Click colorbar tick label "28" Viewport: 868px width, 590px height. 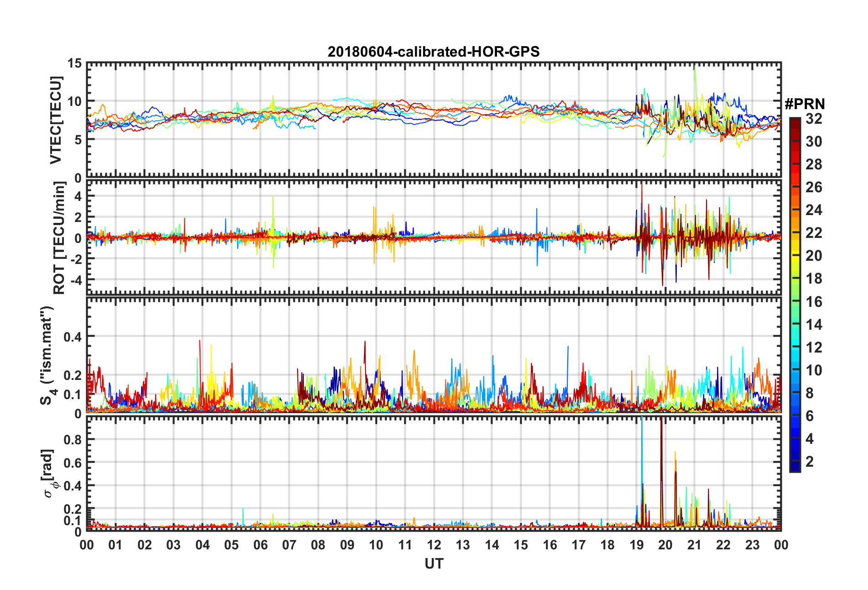point(814,164)
